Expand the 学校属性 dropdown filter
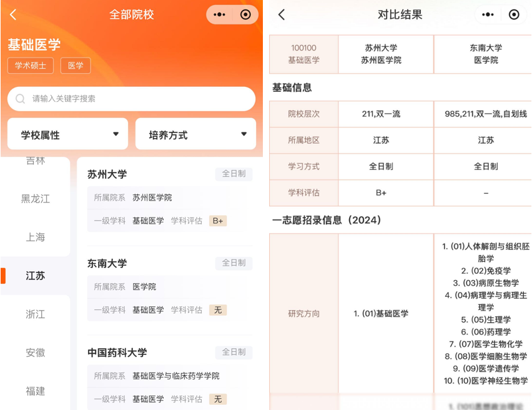This screenshot has width=532, height=410. pyautogui.click(x=67, y=134)
